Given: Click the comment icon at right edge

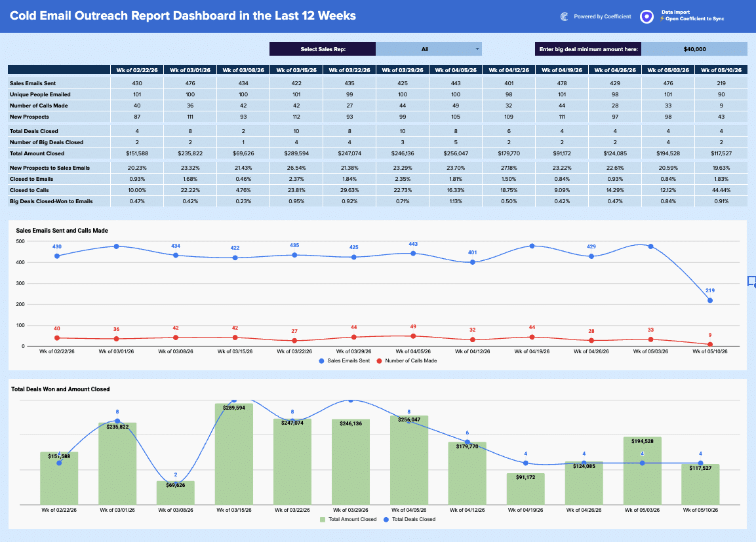Looking at the screenshot, I should coord(751,281).
